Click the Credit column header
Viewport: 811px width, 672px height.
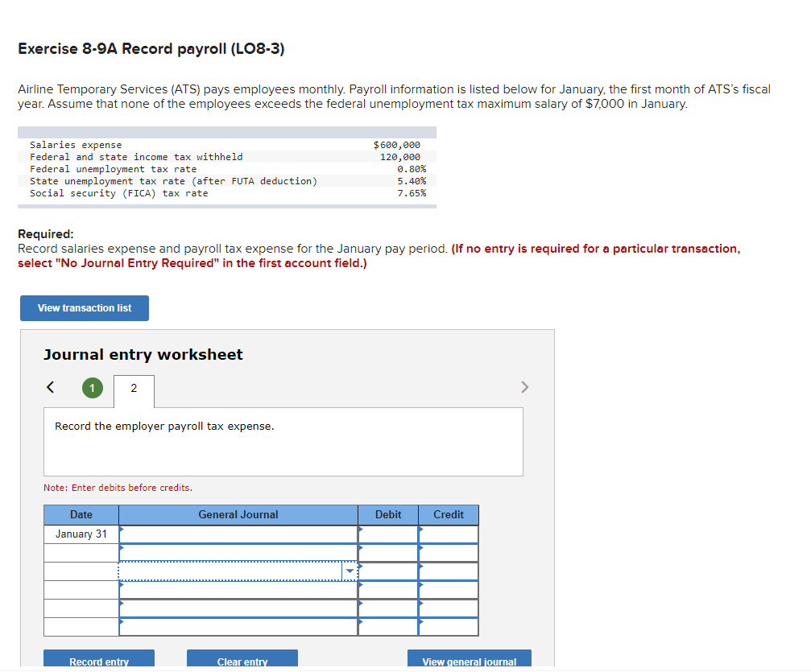pyautogui.click(x=448, y=514)
